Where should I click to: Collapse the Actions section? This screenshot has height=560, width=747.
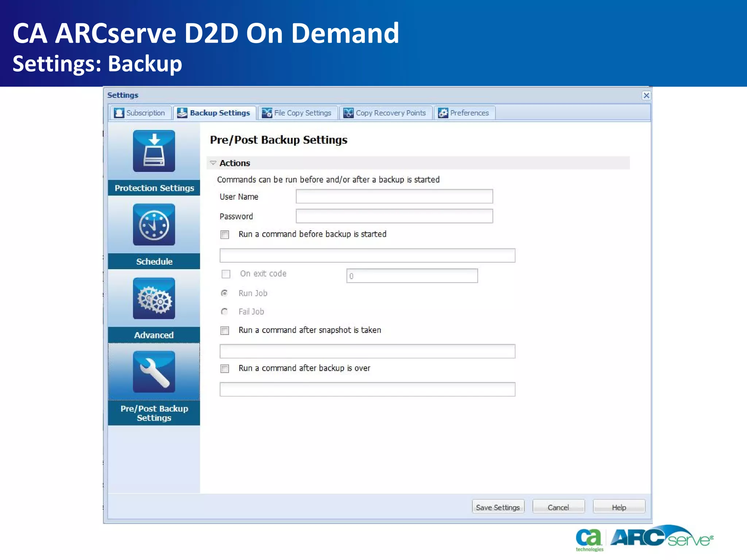tap(213, 163)
